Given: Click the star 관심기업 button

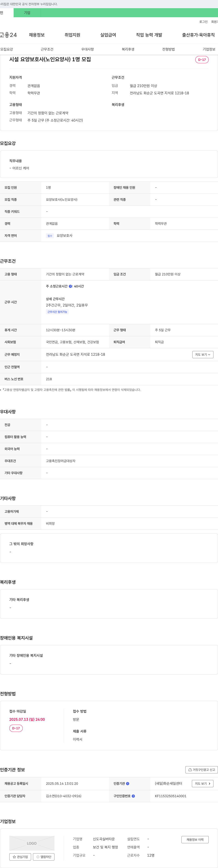Looking at the screenshot, I should [20, 857].
